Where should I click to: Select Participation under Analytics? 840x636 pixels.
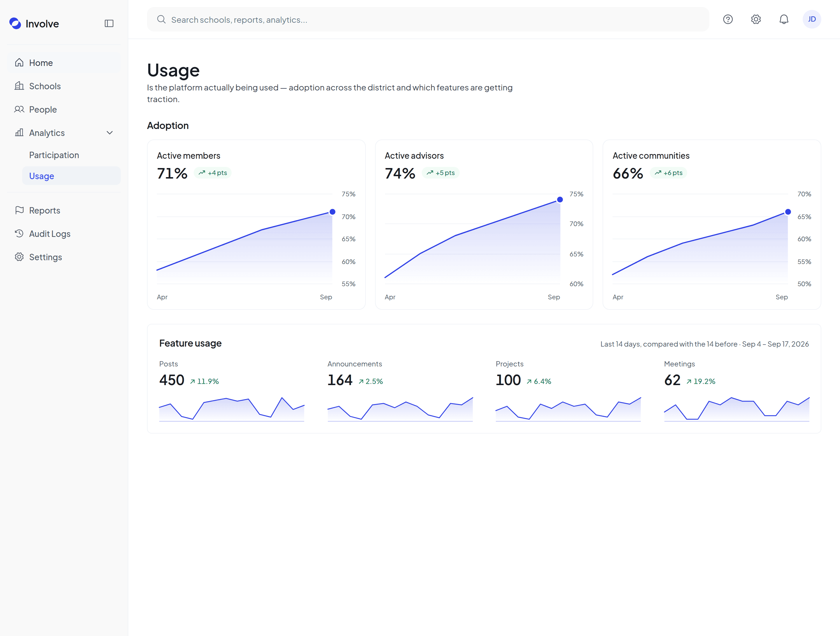point(71,155)
